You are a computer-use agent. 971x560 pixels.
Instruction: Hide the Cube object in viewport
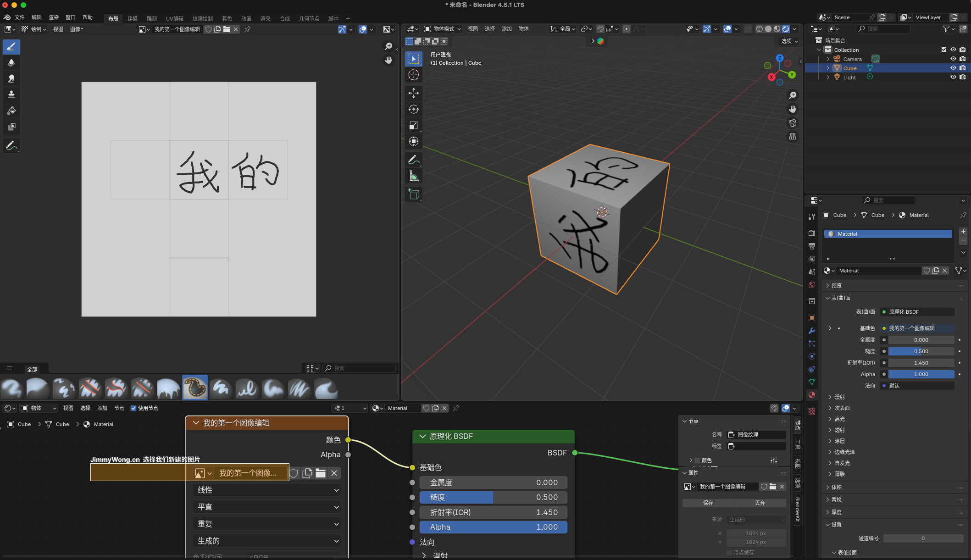coord(953,68)
